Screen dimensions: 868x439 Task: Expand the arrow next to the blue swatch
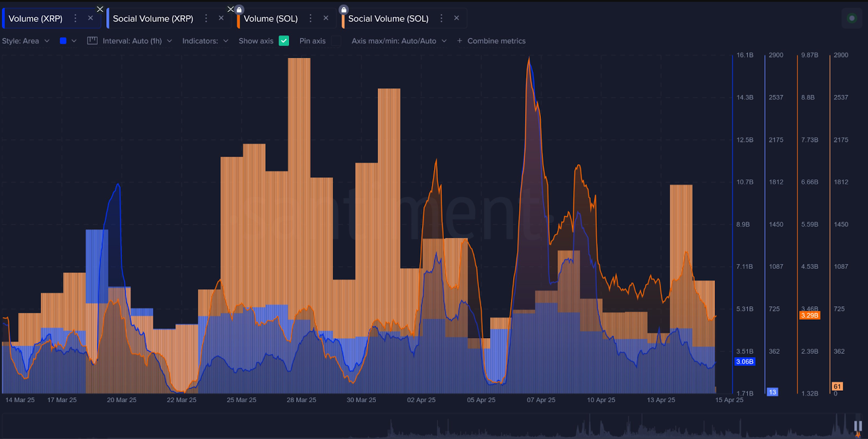74,41
